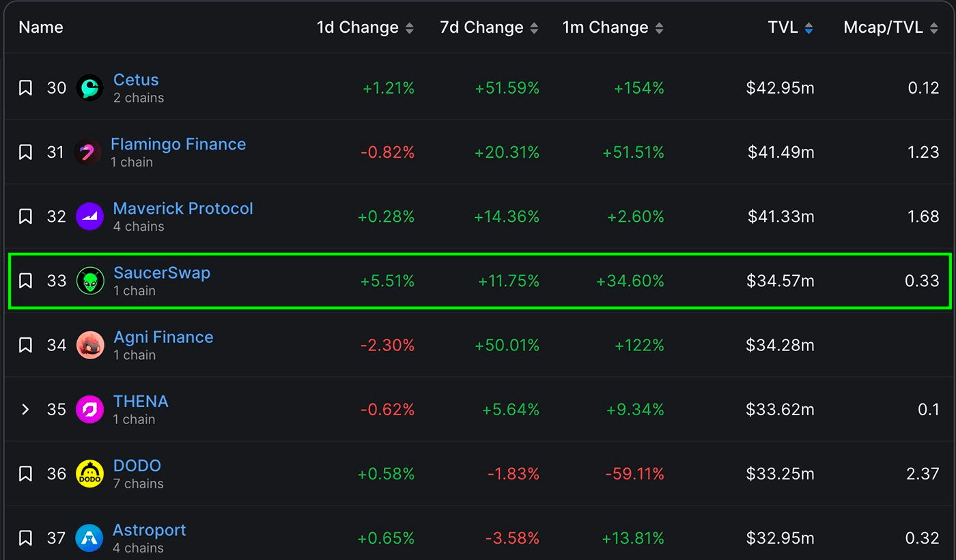Toggle sorting by Mcap/TVL
The image size is (956, 560).
coord(890,27)
